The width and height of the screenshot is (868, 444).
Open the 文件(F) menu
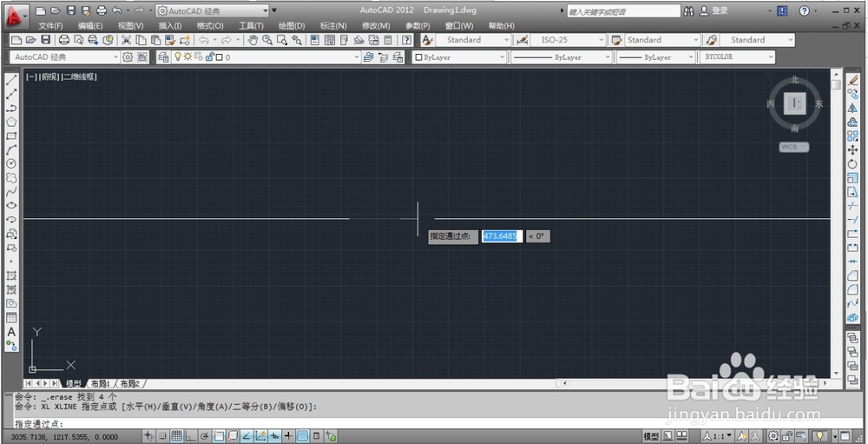50,26
